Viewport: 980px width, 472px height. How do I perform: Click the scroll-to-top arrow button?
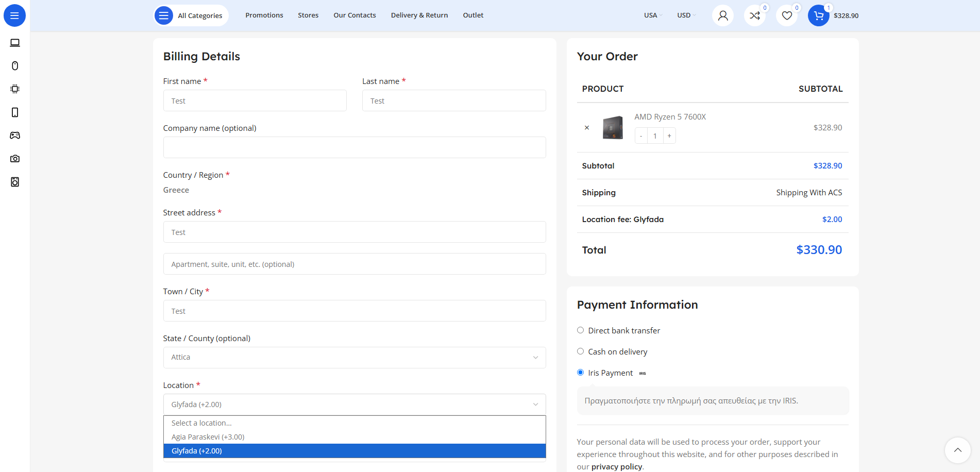[x=957, y=450]
